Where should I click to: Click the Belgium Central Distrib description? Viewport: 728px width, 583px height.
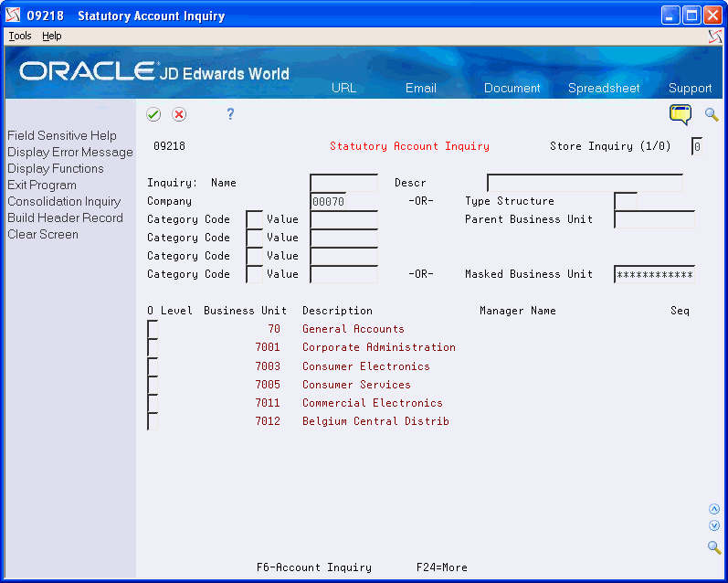pyautogui.click(x=375, y=421)
